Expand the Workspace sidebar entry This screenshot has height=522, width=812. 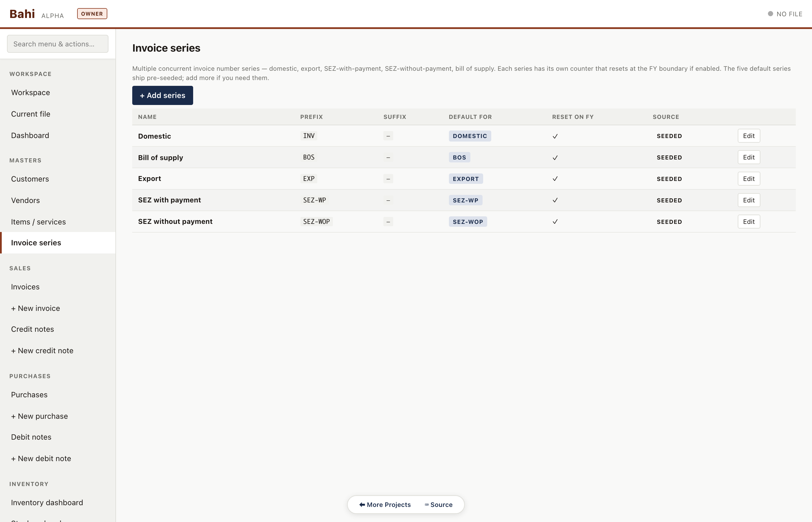[30, 93]
